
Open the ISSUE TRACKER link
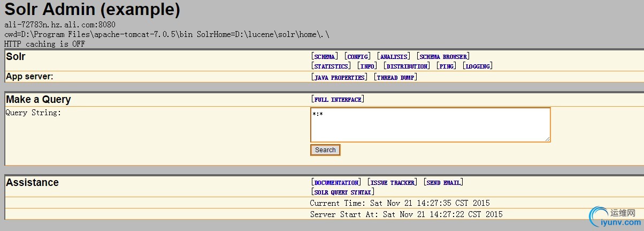[x=392, y=182]
